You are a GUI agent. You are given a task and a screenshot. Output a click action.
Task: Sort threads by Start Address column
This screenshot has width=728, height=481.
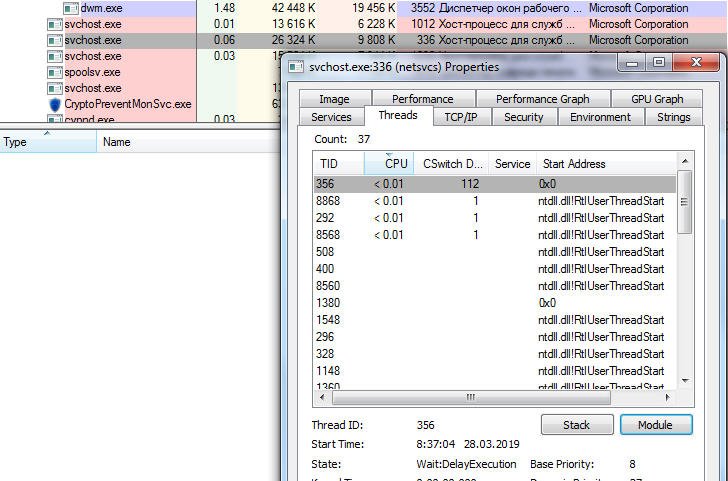pyautogui.click(x=607, y=164)
